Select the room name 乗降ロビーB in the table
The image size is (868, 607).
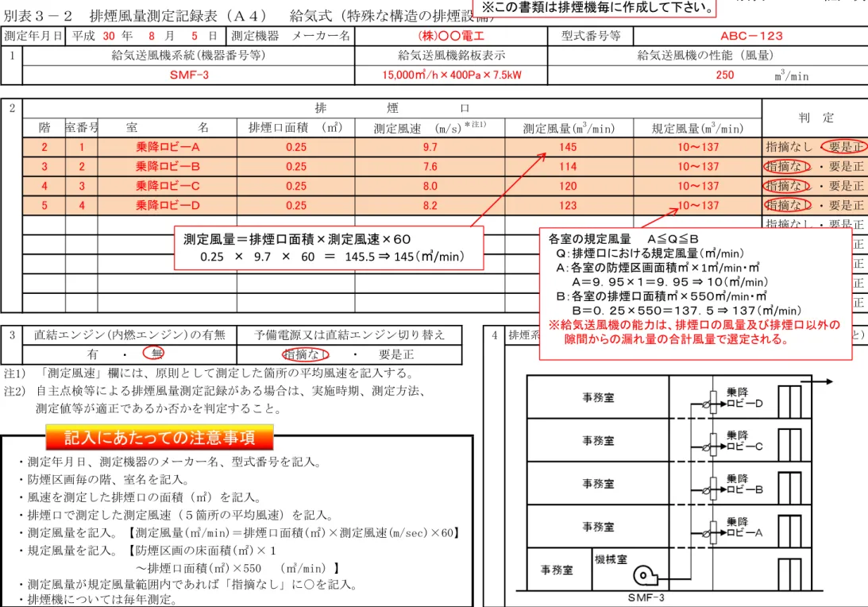point(168,166)
